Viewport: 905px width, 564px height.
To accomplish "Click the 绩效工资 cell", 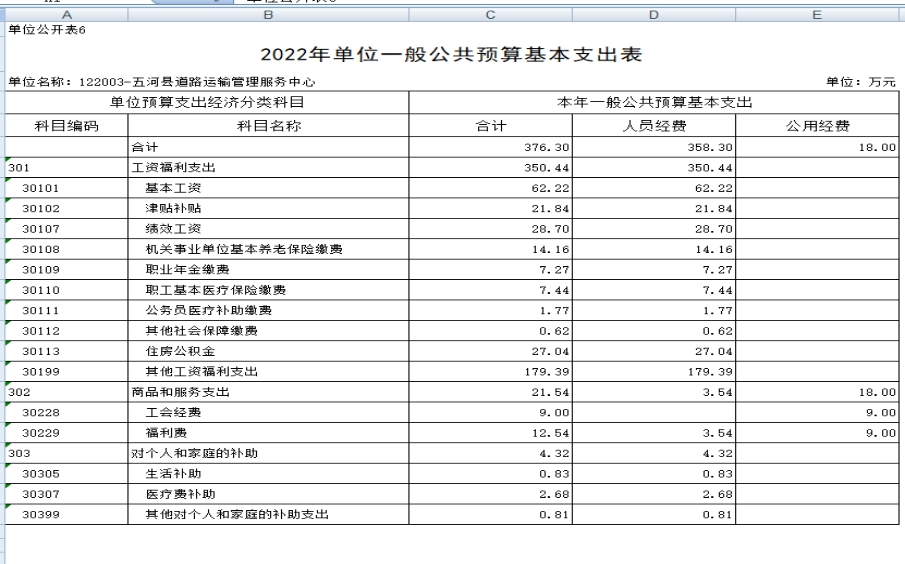I will [x=268, y=229].
